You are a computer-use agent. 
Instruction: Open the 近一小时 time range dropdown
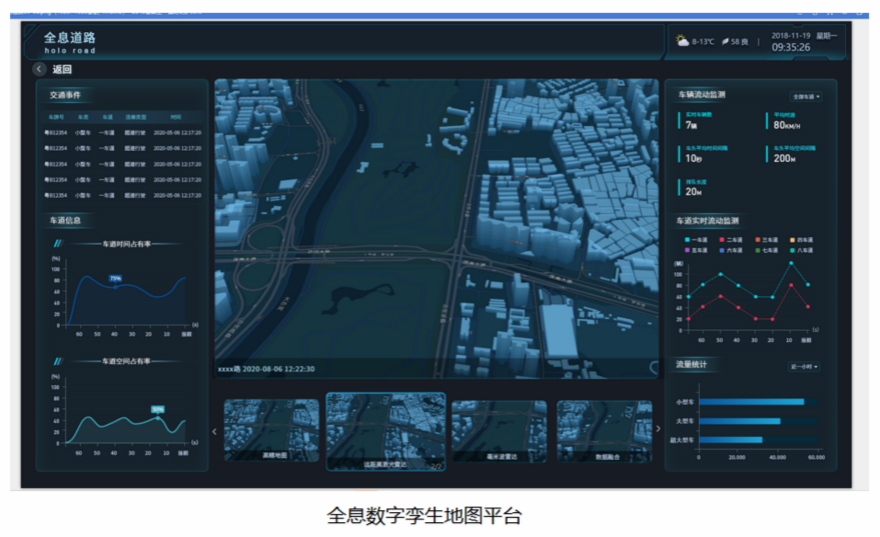pos(803,367)
